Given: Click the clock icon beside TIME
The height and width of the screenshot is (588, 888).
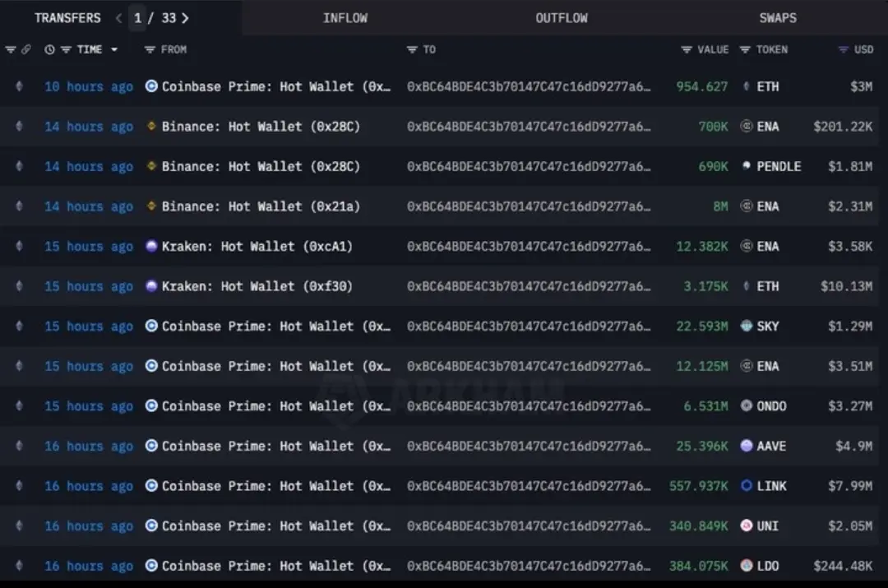Looking at the screenshot, I should pyautogui.click(x=50, y=50).
